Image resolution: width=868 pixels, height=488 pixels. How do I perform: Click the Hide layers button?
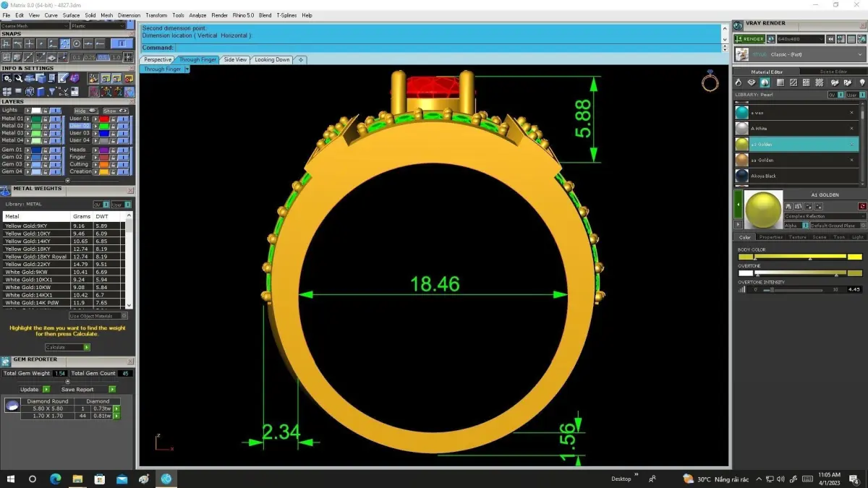tap(86, 111)
